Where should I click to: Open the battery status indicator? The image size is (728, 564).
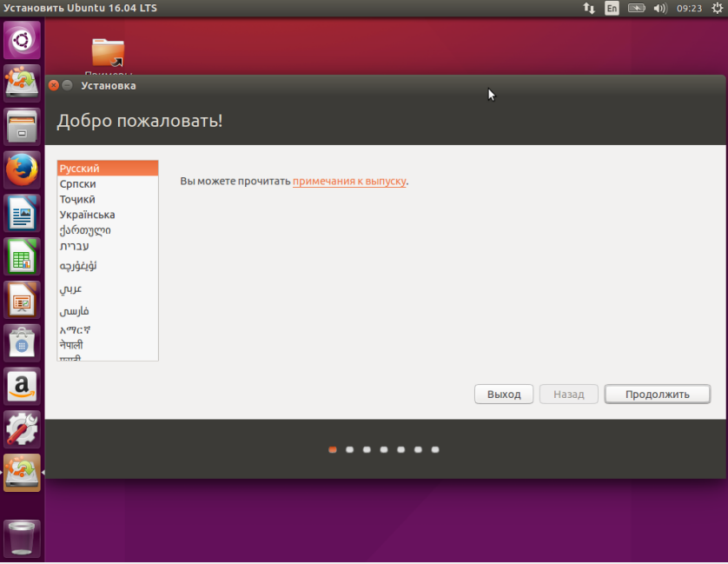point(637,8)
